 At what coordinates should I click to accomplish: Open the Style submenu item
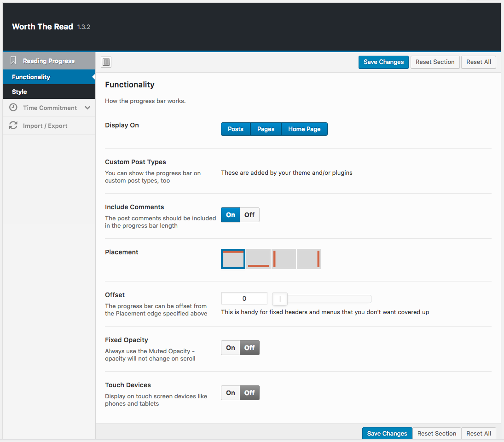click(49, 92)
